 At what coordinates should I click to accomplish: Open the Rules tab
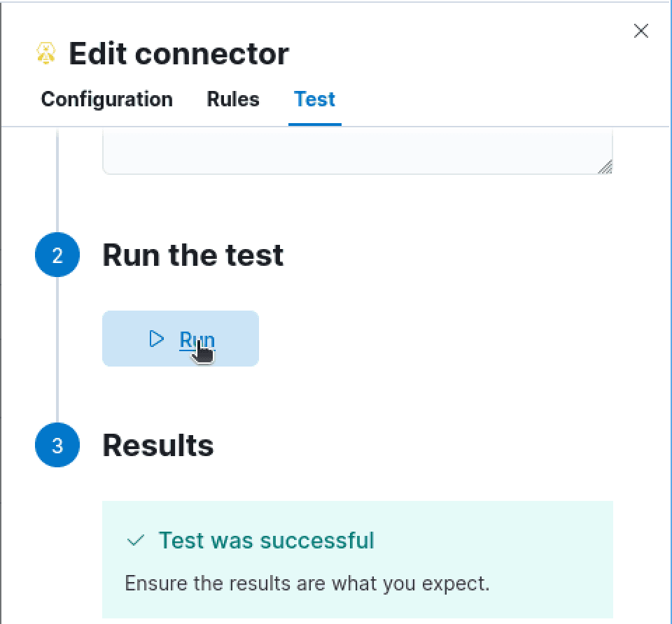[233, 99]
